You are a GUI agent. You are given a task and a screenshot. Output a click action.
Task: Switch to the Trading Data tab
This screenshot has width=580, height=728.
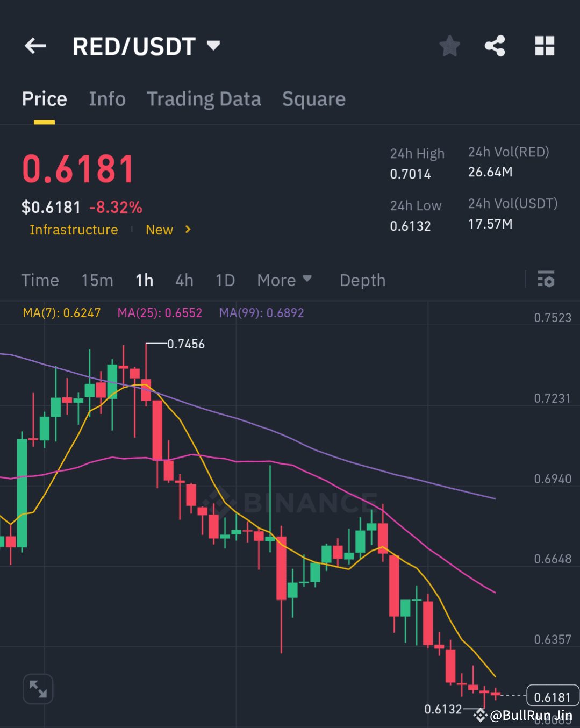(204, 99)
